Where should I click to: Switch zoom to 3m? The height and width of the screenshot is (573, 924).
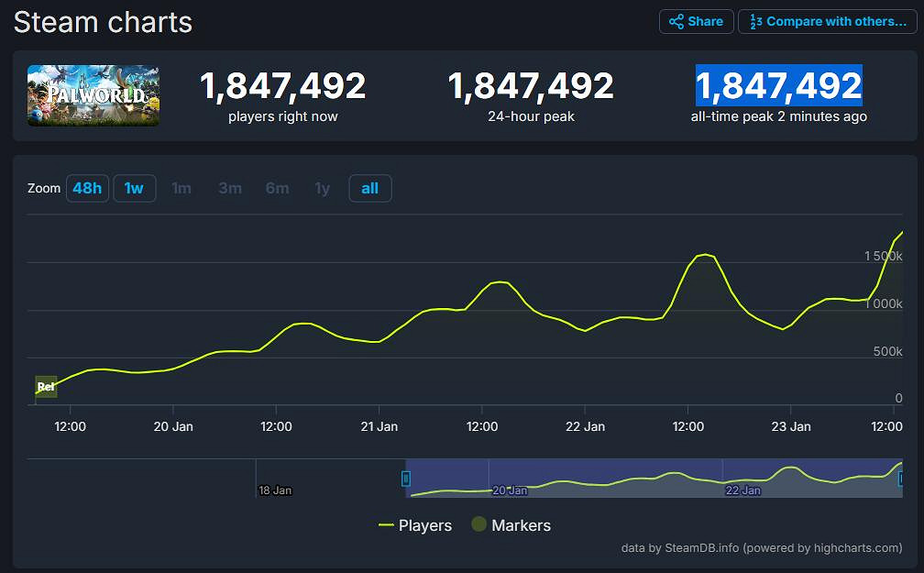(x=230, y=188)
